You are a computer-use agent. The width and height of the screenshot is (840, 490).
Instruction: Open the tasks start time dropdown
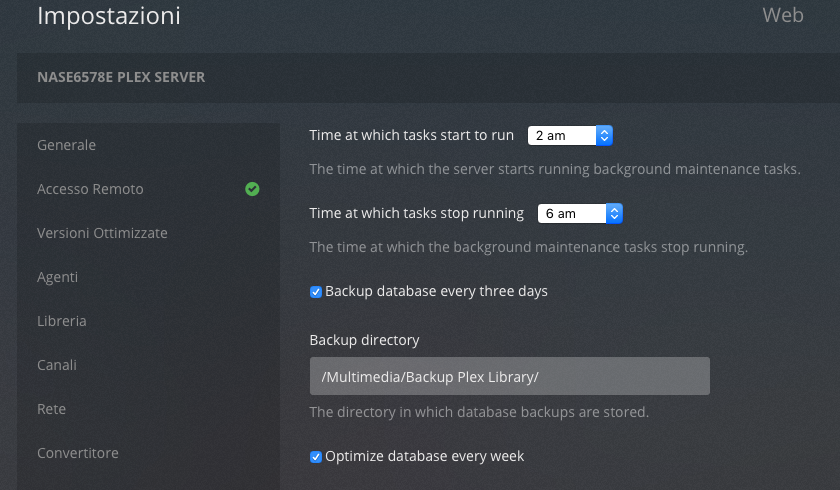[x=570, y=135]
